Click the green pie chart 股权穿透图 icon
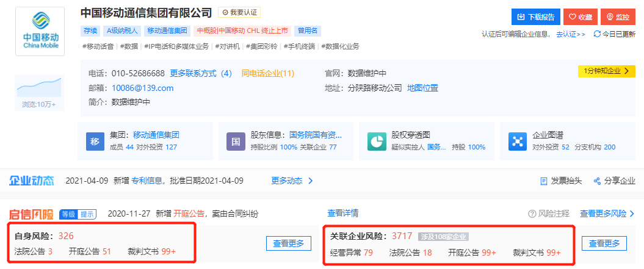 (x=377, y=142)
